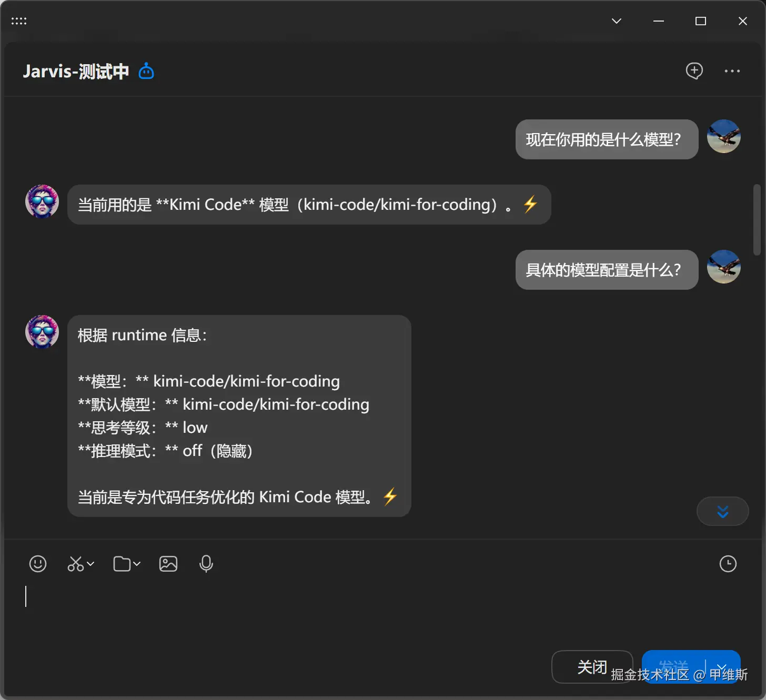Viewport: 766px width, 700px height.
Task: Click eagle avatar next to 具体的模型配置是什么
Action: point(724,267)
